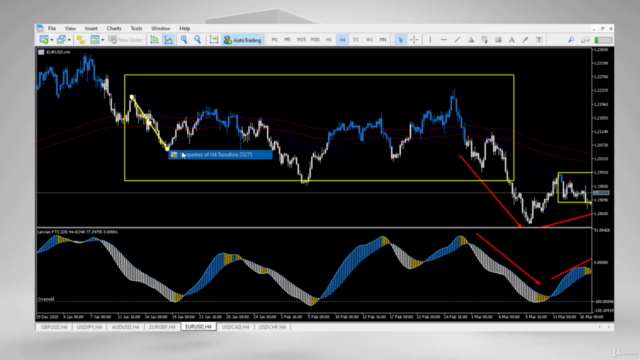Select the W1 timeframe
This screenshot has width=640, height=360.
click(x=369, y=40)
